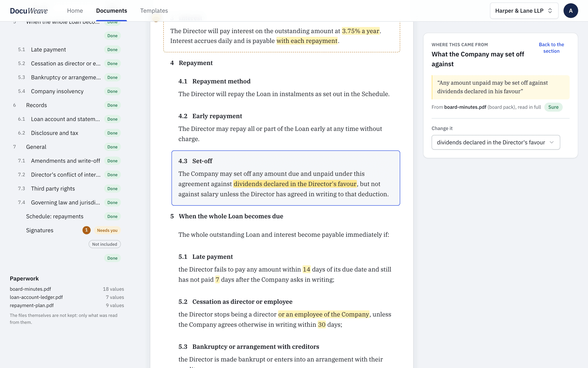Click the highlighted 3.75% a year value
The image size is (588, 368).
(x=361, y=31)
